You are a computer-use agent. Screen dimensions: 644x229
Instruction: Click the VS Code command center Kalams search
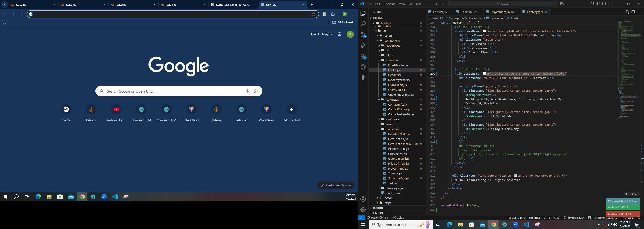[502, 4]
